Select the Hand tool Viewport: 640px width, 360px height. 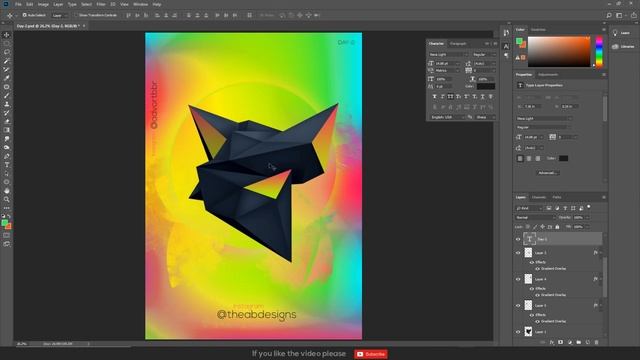click(x=7, y=191)
